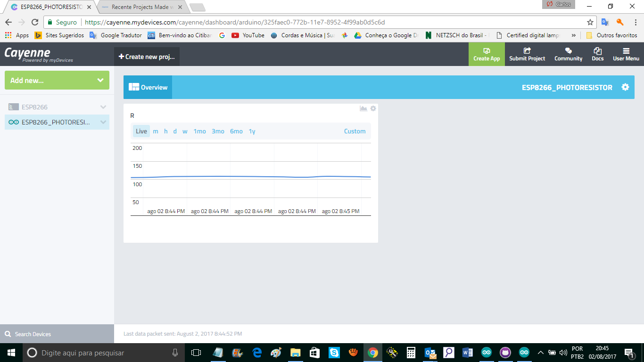Open the Cordas e Música bookmark
644x362 pixels.
[303, 35]
